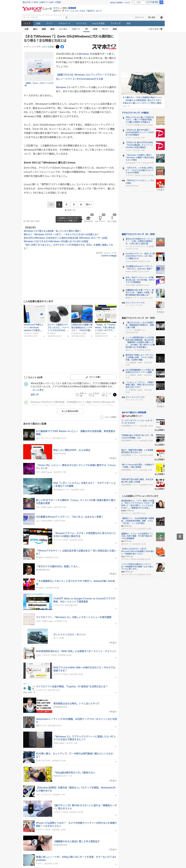Expand comment with …もっと見る
The width and height of the screenshot is (186, 868).
(x=37, y=390)
